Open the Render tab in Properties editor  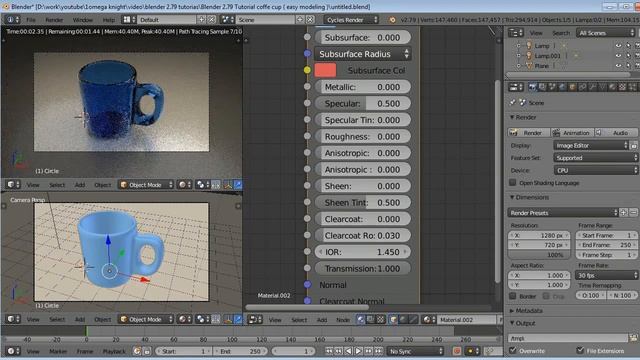532,87
